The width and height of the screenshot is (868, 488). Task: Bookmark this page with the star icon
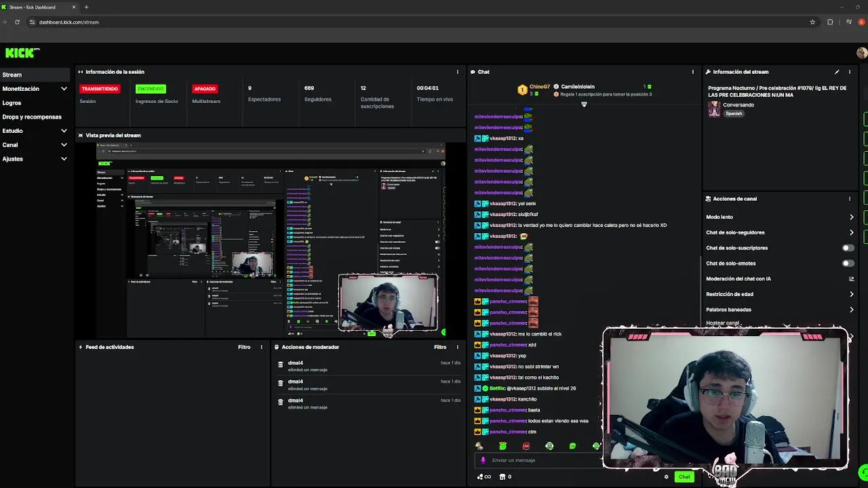click(812, 22)
